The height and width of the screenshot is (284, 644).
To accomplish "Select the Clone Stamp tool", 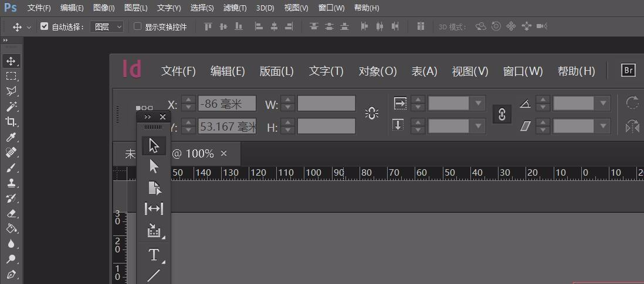I will (x=11, y=183).
